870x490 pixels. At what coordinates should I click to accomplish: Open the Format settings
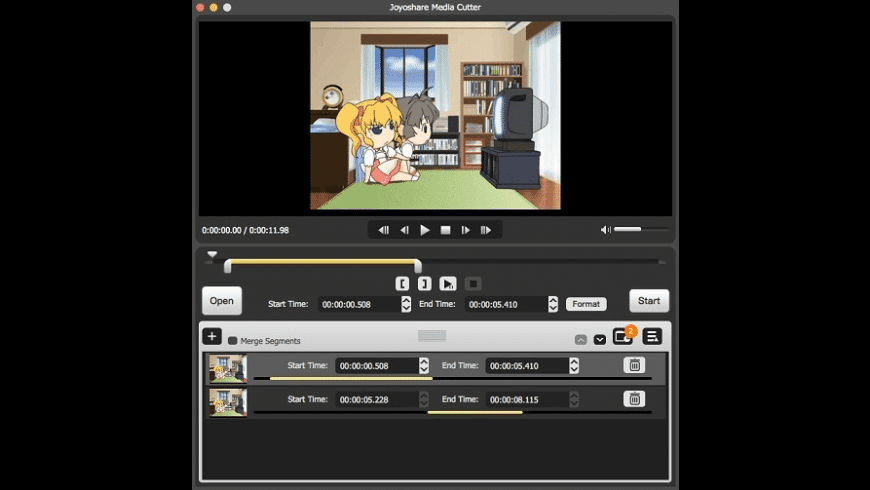(x=586, y=304)
